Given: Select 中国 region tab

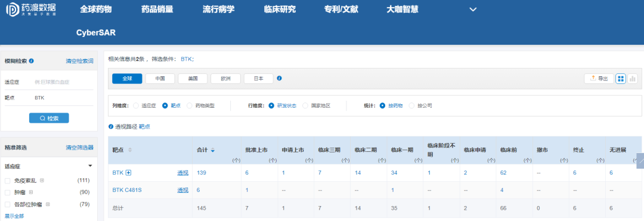Looking at the screenshot, I should [160, 78].
